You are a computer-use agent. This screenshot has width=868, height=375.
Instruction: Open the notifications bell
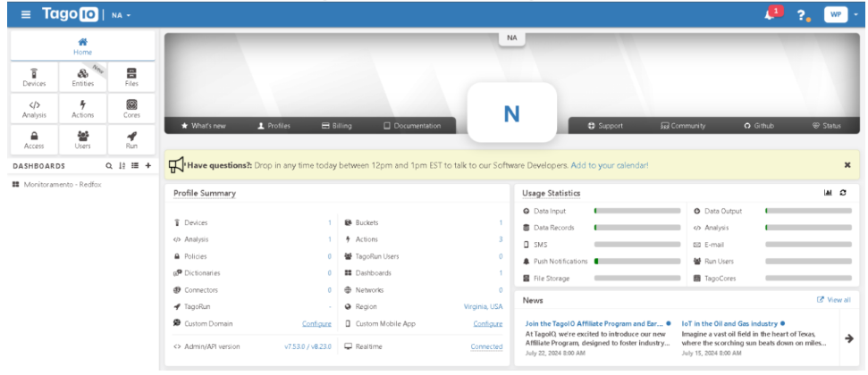pos(770,15)
